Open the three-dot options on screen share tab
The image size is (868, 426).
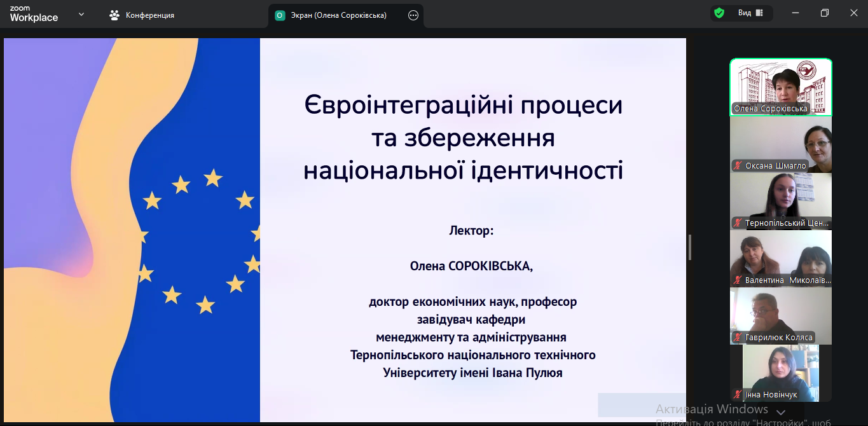pos(413,15)
